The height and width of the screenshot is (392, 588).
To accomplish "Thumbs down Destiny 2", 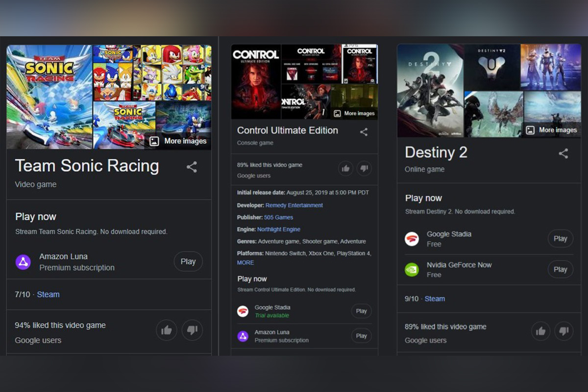I will click(564, 331).
